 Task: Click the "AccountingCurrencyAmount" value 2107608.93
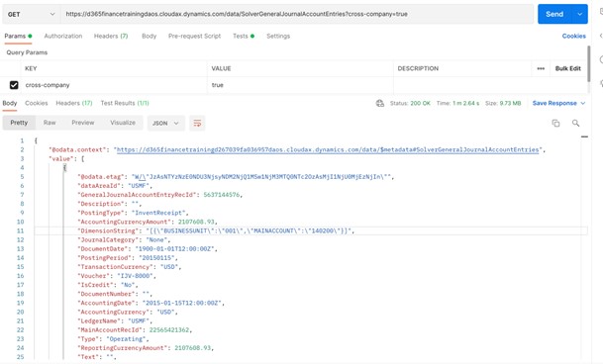pos(196,222)
